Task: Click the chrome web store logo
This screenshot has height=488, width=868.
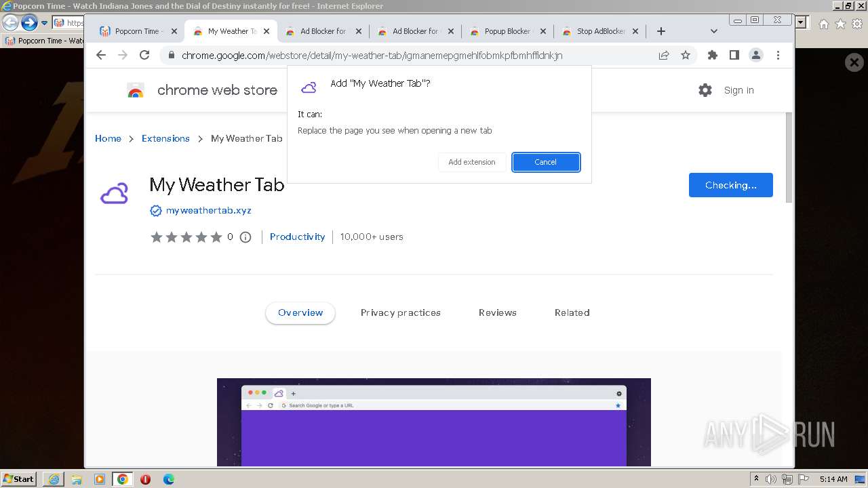Action: (x=202, y=90)
